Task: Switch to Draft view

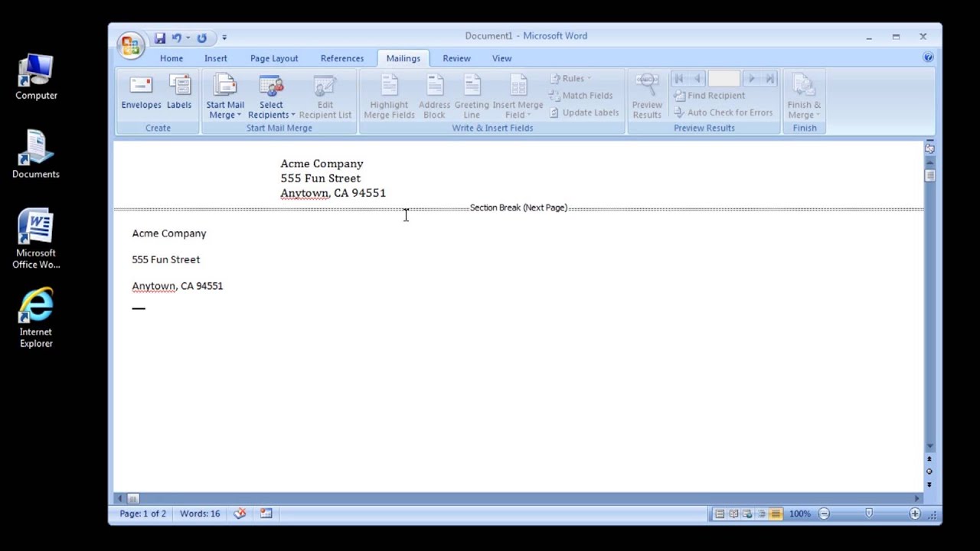Action: [x=776, y=514]
